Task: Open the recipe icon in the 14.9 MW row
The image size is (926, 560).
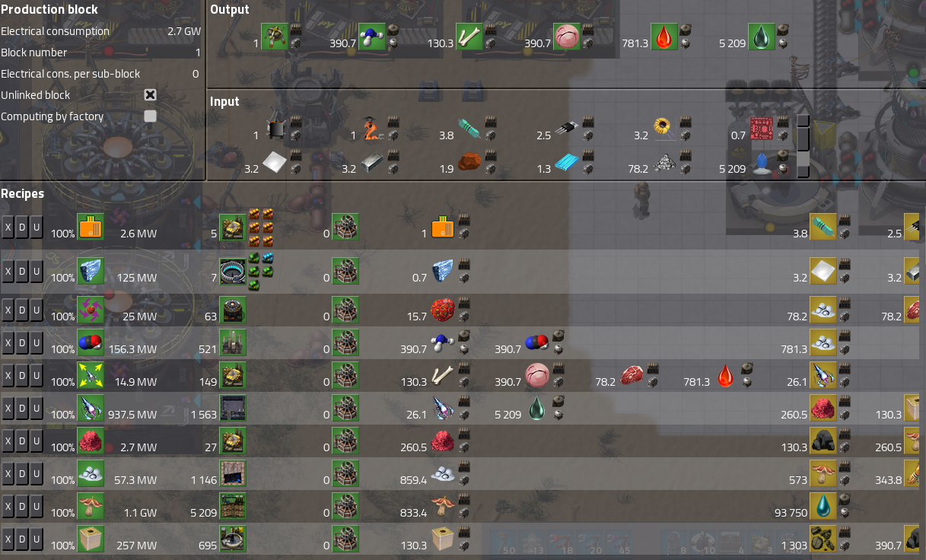Action: coord(91,375)
